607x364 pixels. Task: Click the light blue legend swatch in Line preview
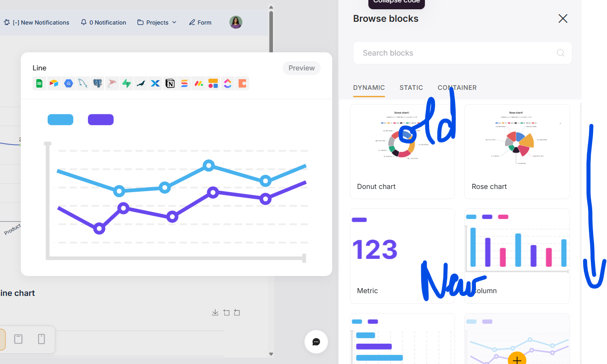pyautogui.click(x=60, y=119)
